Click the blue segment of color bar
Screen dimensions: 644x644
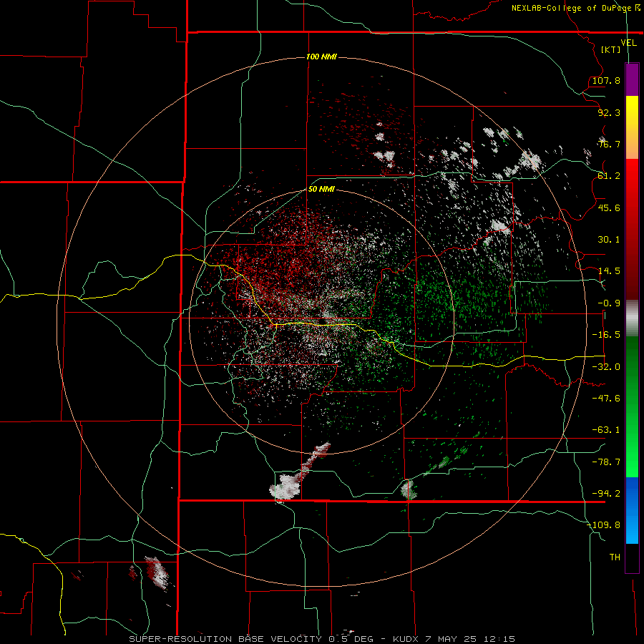coord(632,510)
